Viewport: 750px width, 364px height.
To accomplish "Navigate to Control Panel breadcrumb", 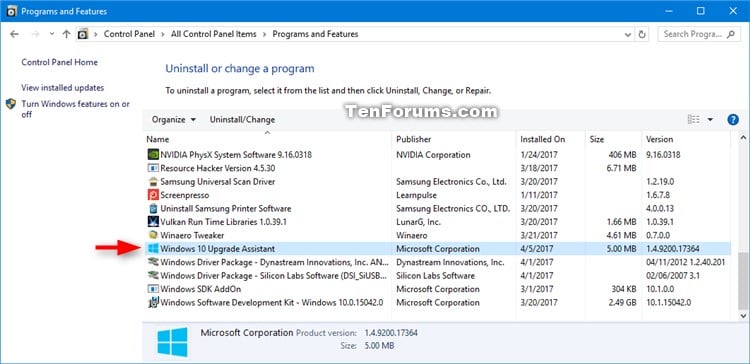I will [129, 34].
